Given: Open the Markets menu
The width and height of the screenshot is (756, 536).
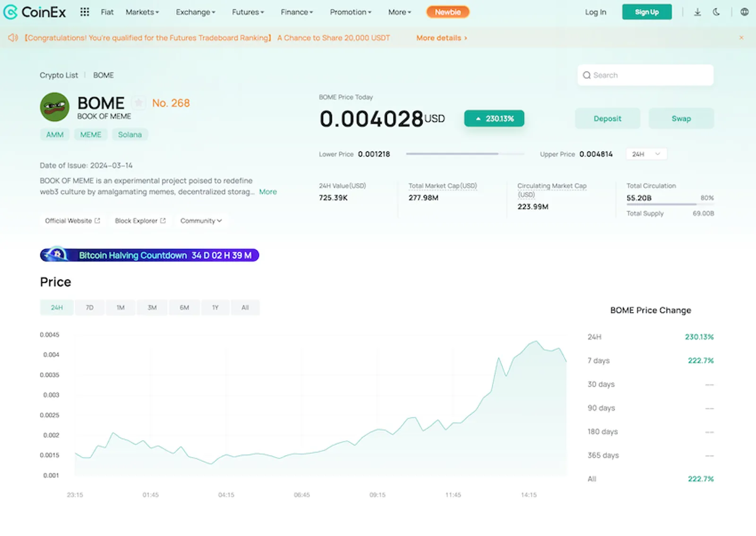Looking at the screenshot, I should [142, 12].
